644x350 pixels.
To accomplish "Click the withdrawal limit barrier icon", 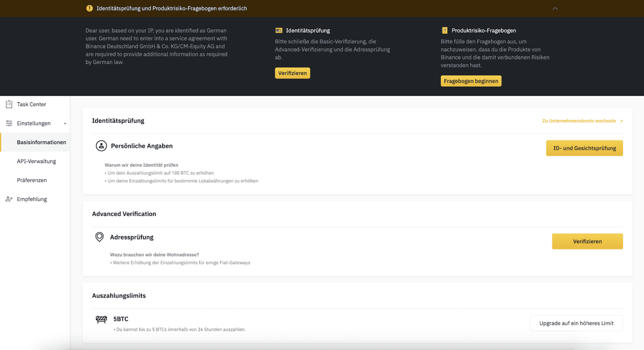I will click(101, 319).
